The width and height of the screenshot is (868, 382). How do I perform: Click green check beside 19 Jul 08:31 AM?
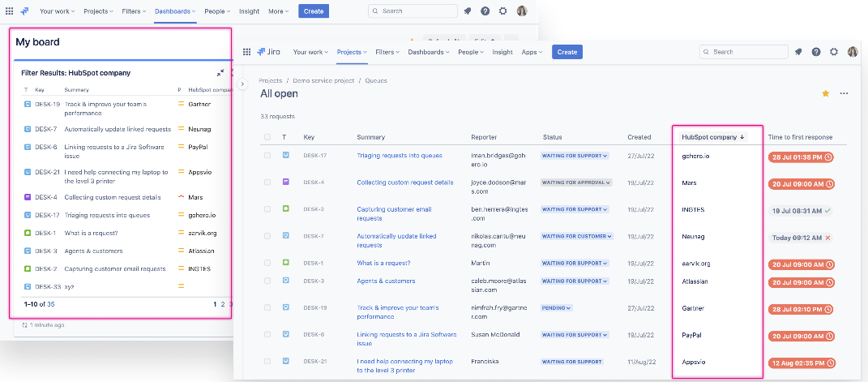pyautogui.click(x=827, y=210)
